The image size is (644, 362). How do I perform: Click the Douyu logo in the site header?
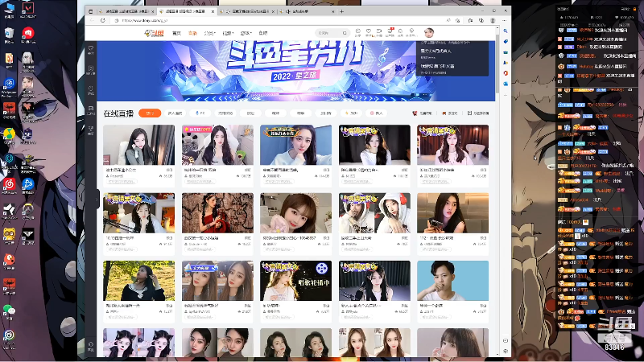154,33
